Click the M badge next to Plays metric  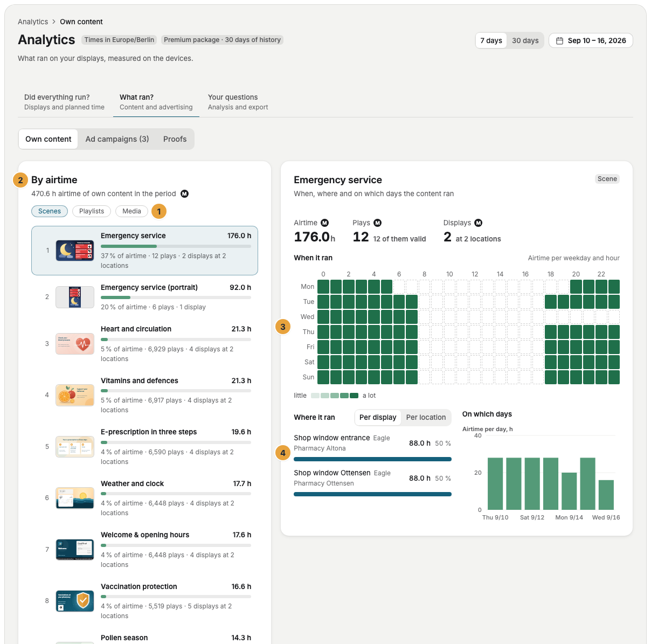pyautogui.click(x=377, y=223)
